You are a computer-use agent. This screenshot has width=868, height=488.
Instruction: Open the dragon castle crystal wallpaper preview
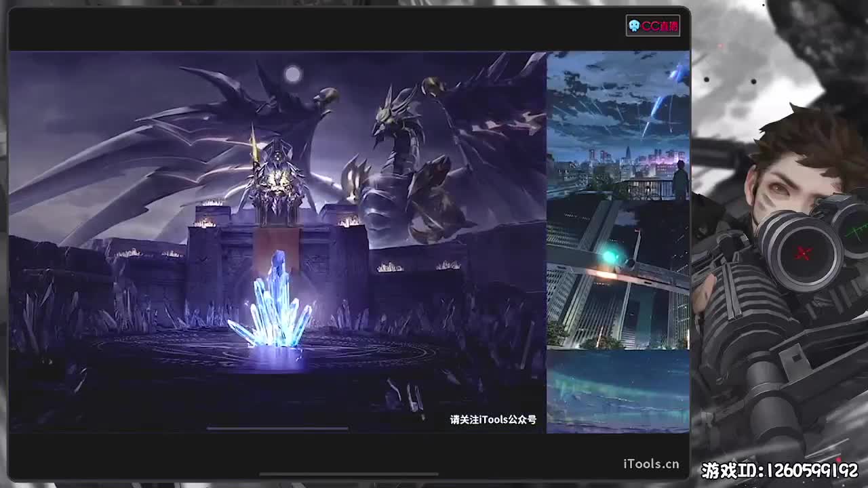click(x=277, y=242)
